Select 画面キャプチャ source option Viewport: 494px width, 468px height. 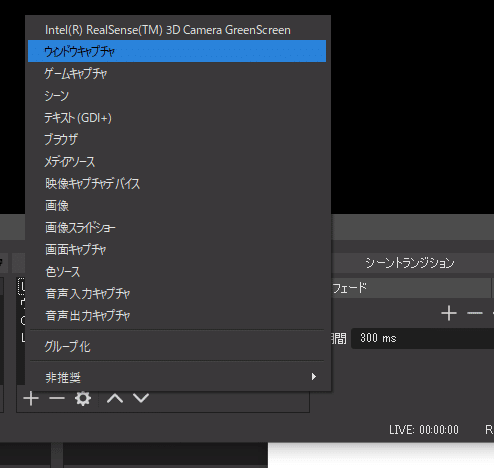pos(177,249)
